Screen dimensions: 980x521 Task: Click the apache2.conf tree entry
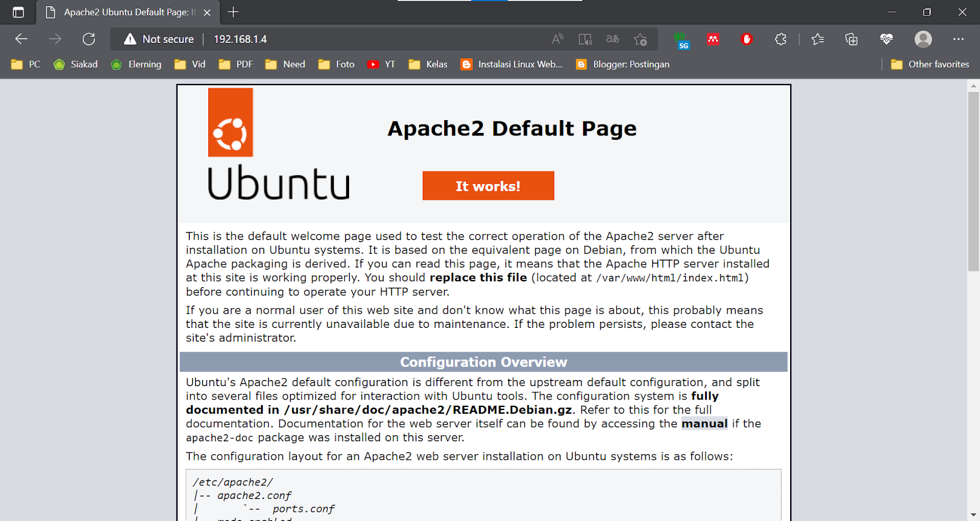[x=254, y=496]
